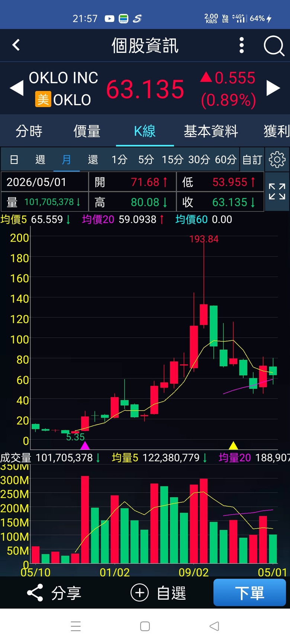Tap the 63.135 current price
290x644 pixels.
click(145, 89)
